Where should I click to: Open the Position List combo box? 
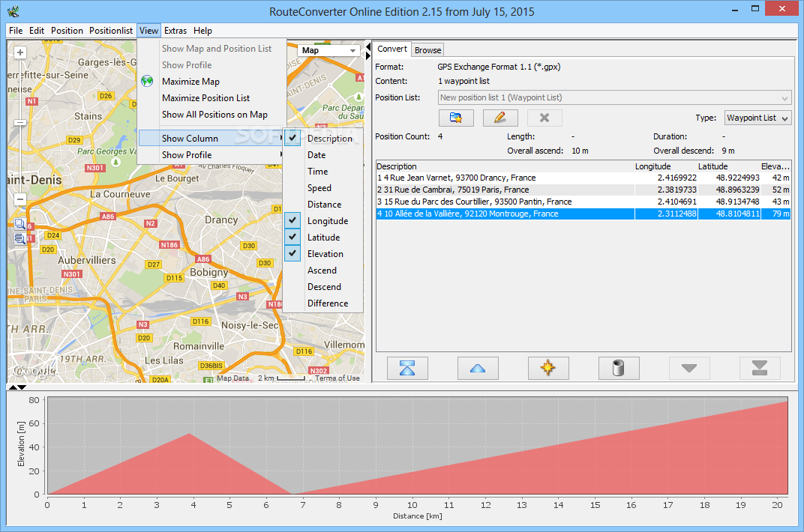click(x=614, y=97)
